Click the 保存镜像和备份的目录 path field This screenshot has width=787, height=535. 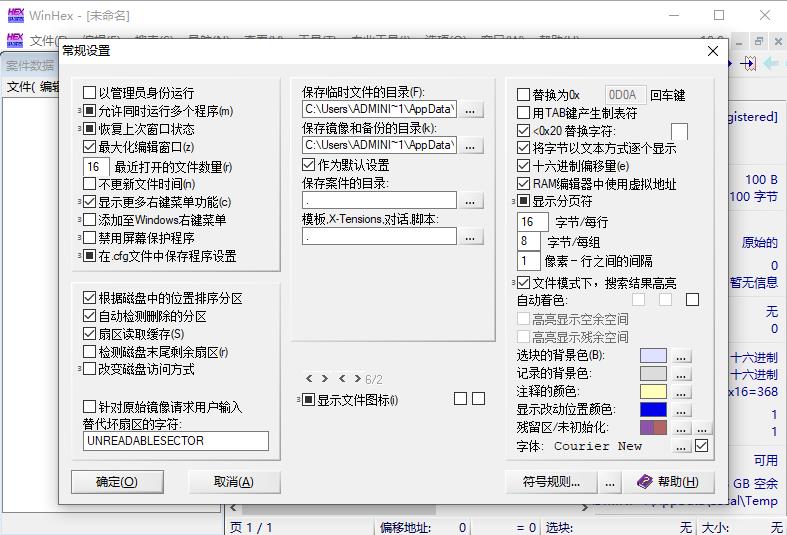[x=379, y=145]
